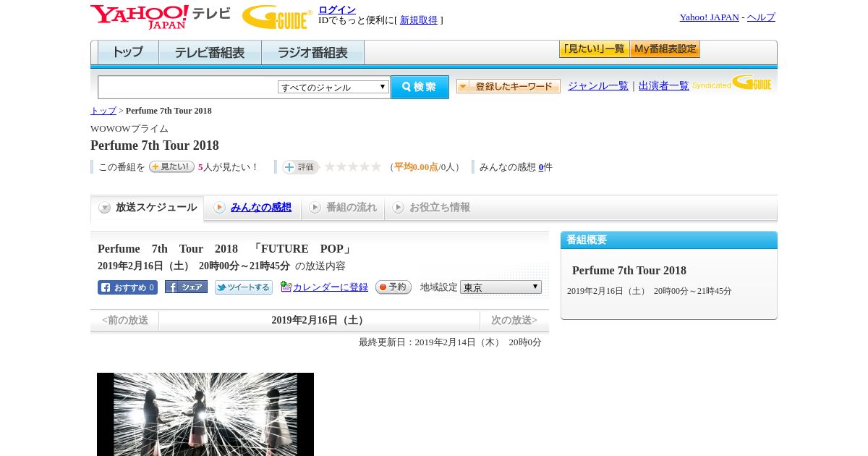Viewport: 868px width, 456px height.
Task: Click the 検索 search button
Action: (x=420, y=87)
